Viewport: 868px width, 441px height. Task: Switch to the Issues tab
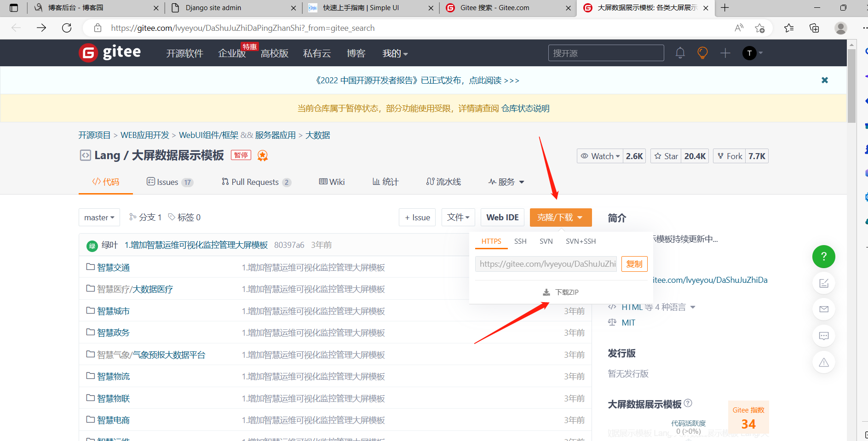170,182
